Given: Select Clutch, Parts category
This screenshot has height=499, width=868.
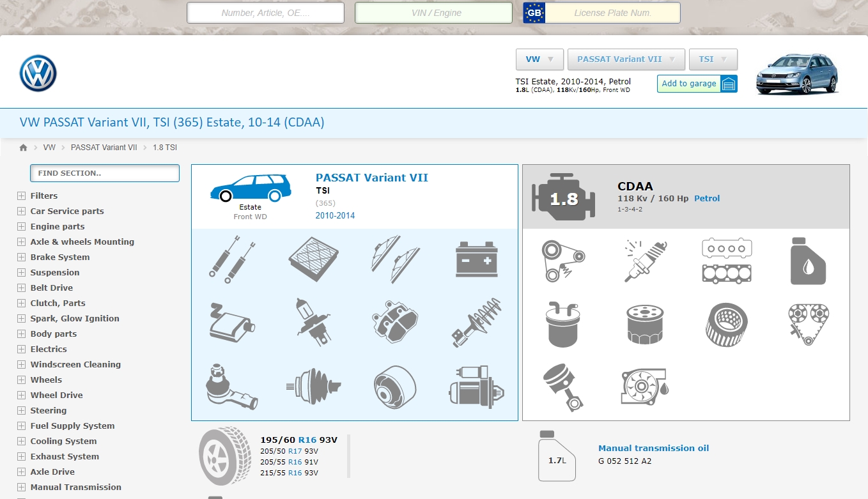Looking at the screenshot, I should point(58,303).
